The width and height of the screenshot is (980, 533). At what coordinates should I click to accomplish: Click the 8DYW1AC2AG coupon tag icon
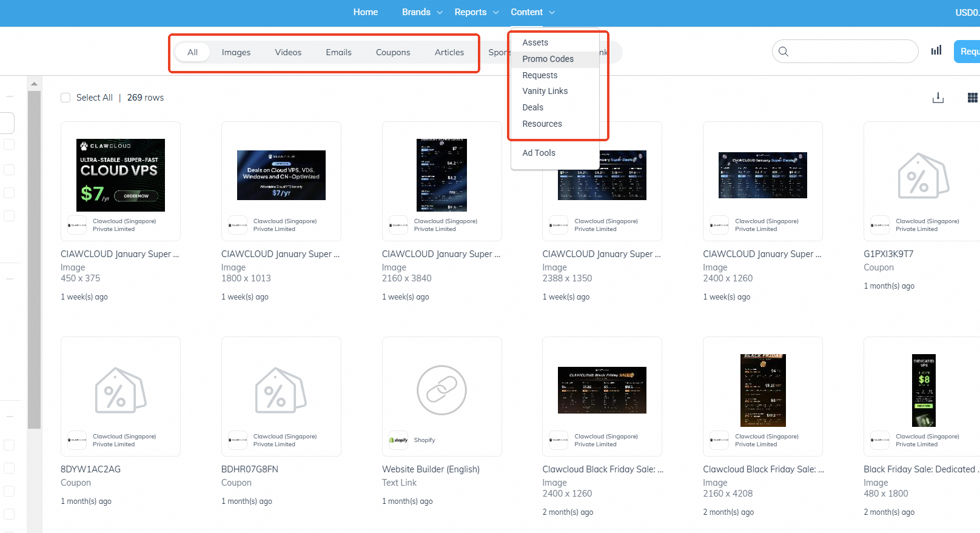coord(120,391)
